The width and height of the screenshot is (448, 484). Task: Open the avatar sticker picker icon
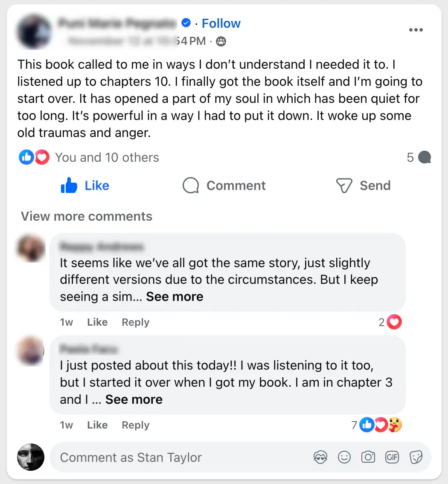[320, 458]
